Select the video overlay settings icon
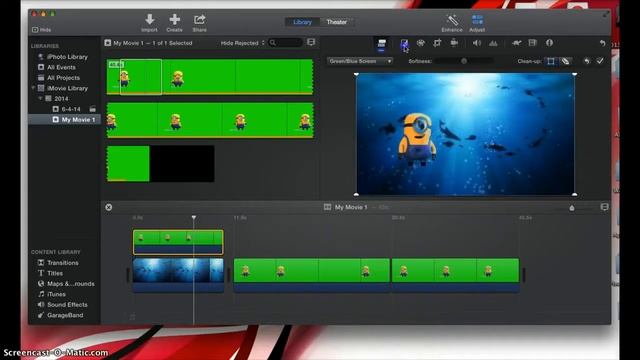This screenshot has height=360, width=640. pyautogui.click(x=382, y=43)
